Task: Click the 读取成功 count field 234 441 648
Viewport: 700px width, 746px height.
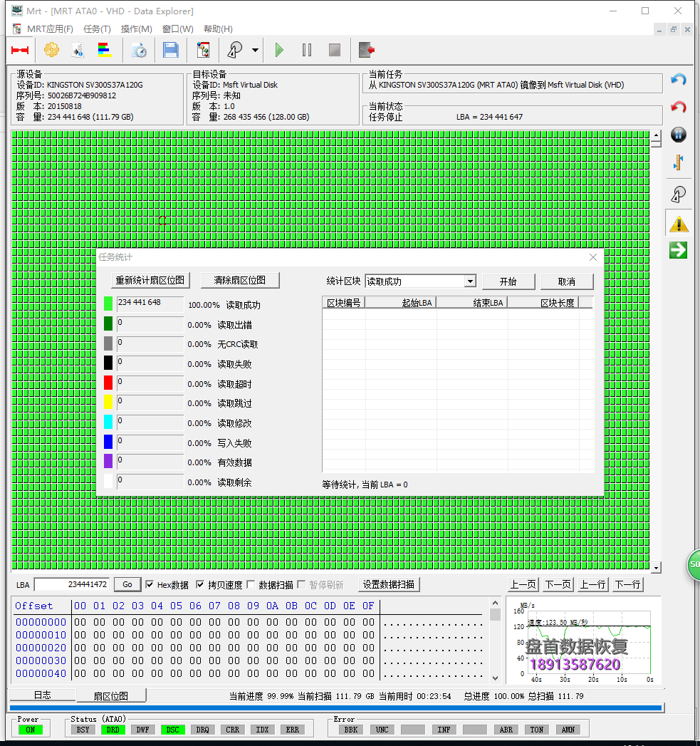Action: point(150,304)
